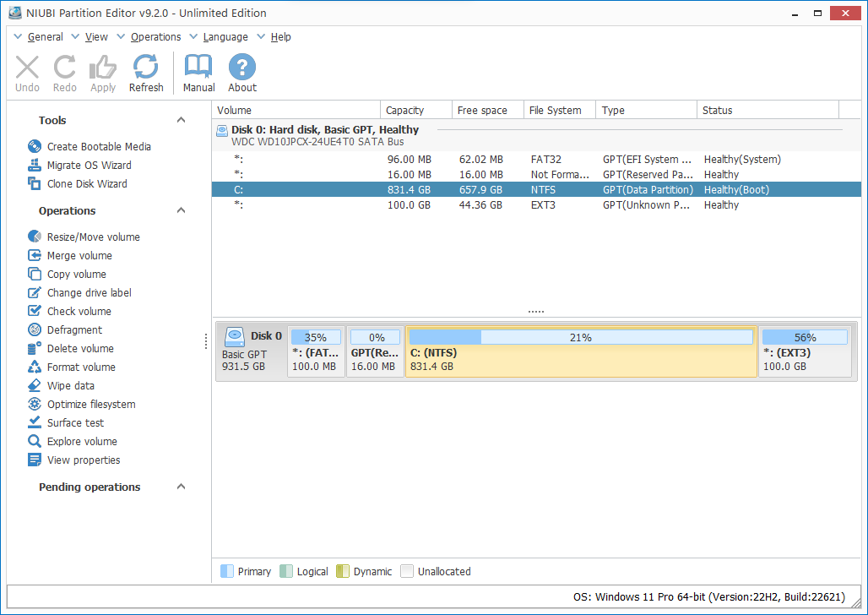Screen dimensions: 868x615
Task: Open the General menu
Action: pos(45,37)
